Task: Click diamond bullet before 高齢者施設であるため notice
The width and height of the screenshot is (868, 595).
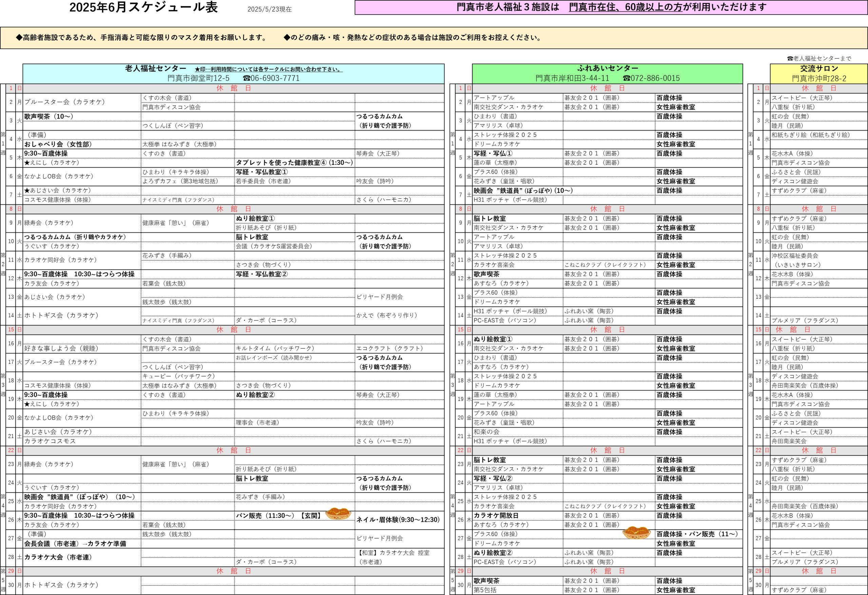Action: click(19, 38)
